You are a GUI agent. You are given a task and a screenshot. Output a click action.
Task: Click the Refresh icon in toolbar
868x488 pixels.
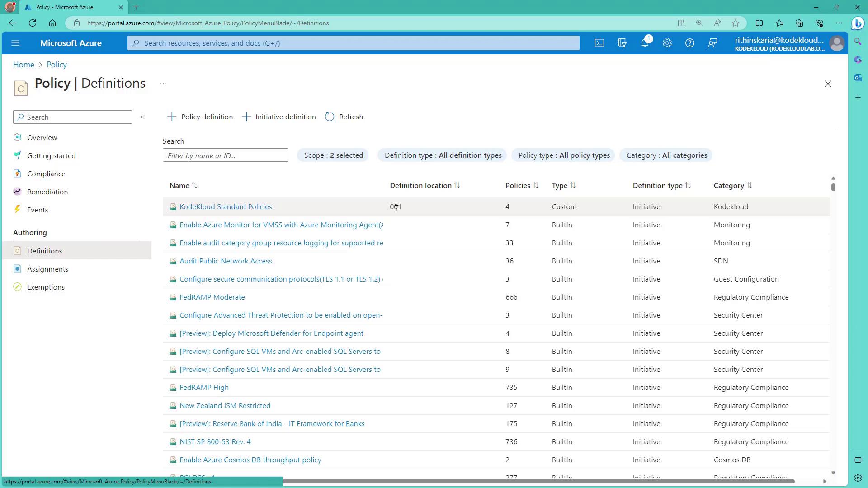[330, 117]
